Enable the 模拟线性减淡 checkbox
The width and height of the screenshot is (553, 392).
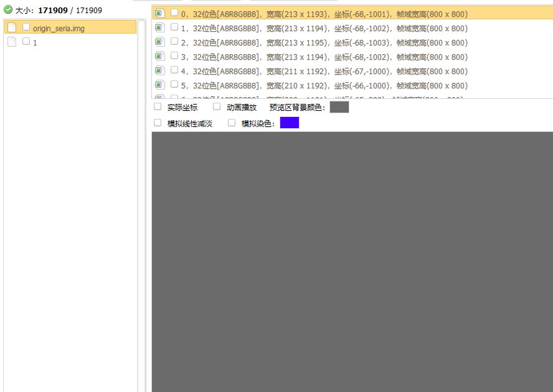point(158,123)
